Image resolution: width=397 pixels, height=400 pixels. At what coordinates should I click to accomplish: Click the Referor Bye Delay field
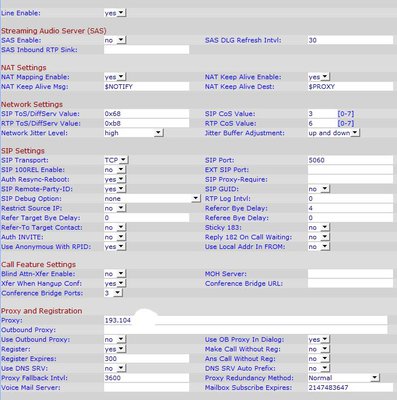[x=350, y=208]
